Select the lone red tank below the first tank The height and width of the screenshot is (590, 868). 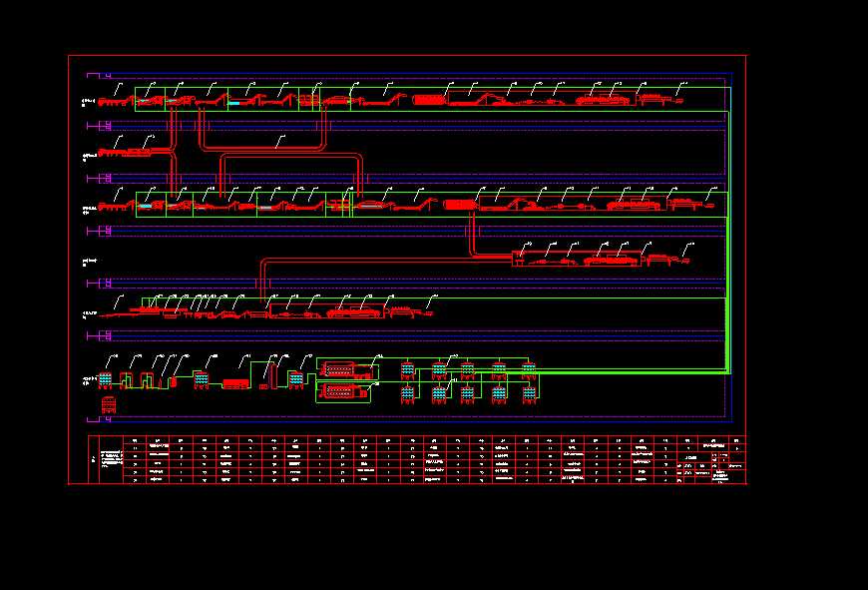coord(109,405)
